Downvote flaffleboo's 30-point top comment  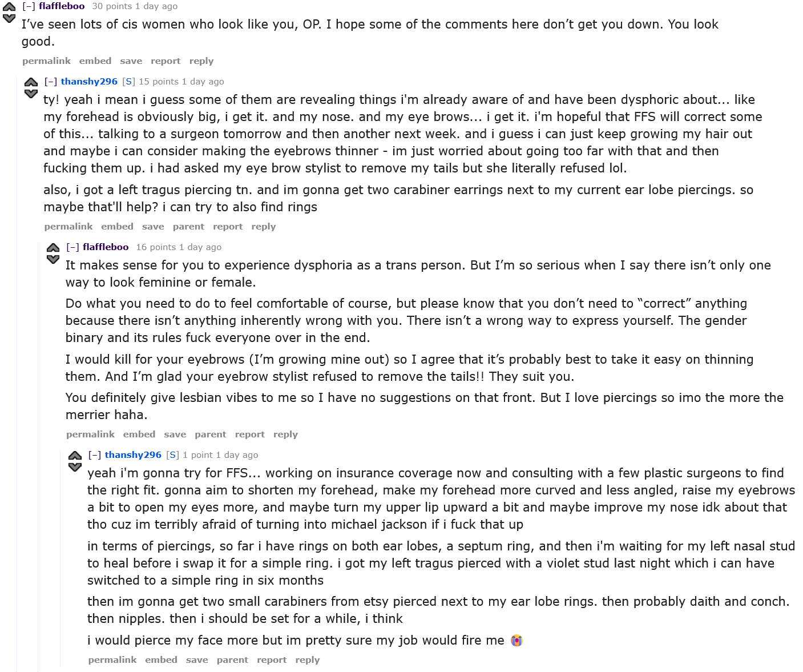pyautogui.click(x=9, y=18)
